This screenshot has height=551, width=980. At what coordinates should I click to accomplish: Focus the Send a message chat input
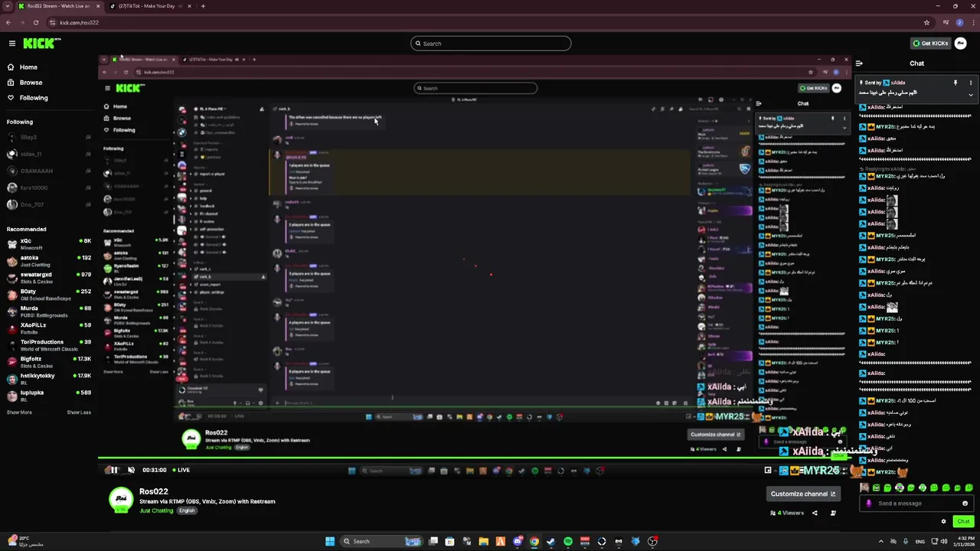917,504
